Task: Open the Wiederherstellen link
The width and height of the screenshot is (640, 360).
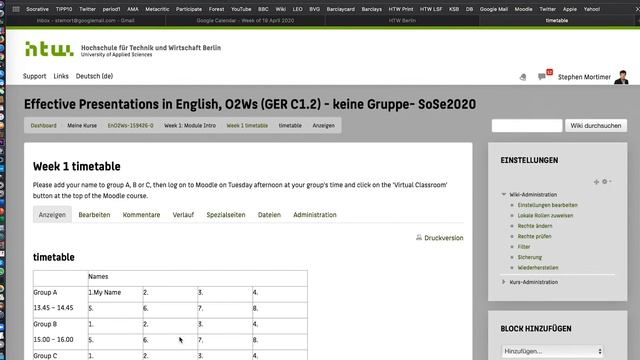Action: coord(538,268)
